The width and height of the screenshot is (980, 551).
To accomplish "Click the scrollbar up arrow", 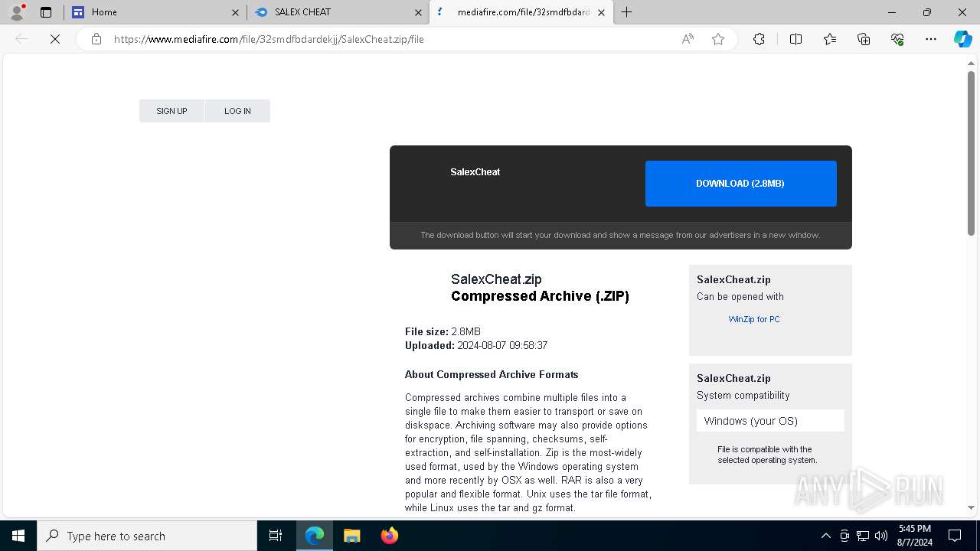I will (971, 64).
